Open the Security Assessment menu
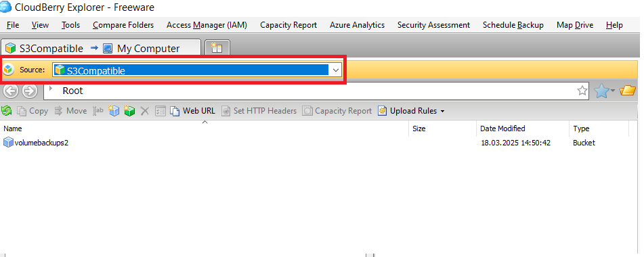This screenshot has width=644, height=257. click(x=433, y=25)
